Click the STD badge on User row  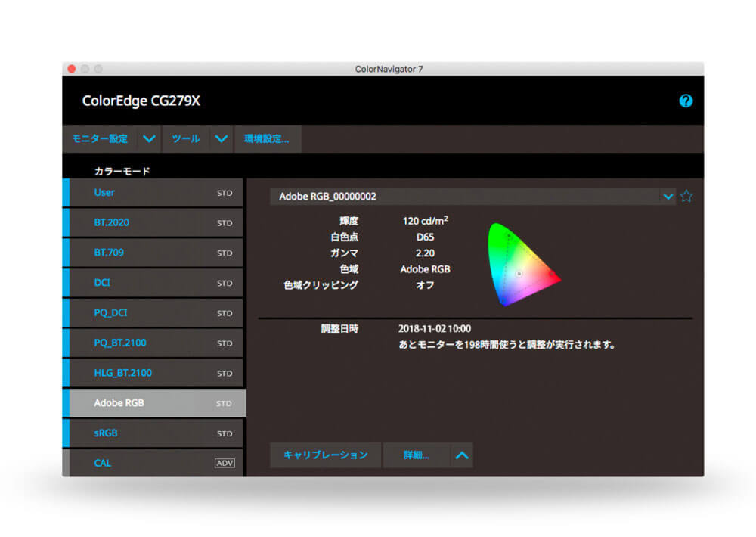pyautogui.click(x=225, y=193)
